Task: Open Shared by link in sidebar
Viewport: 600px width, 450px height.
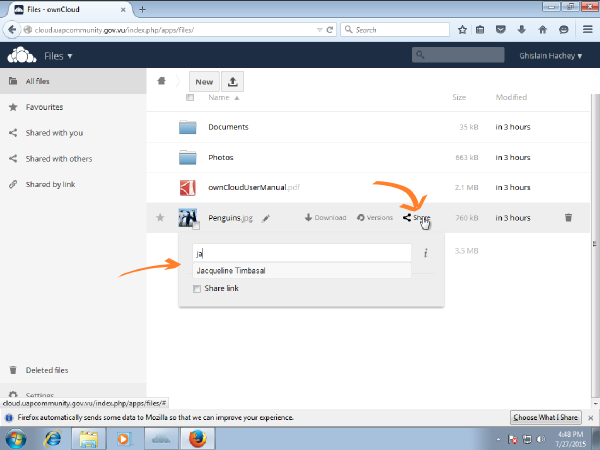Action: coord(73,184)
